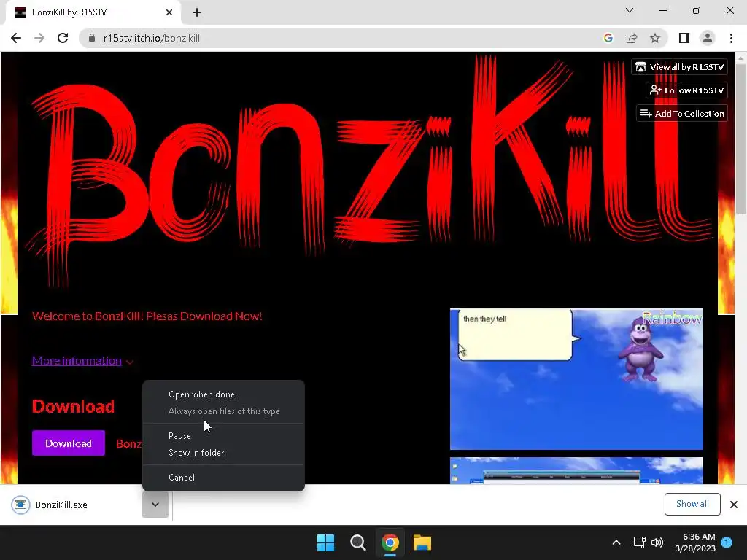
Task: Go back to the previous page
Action: coord(16,38)
